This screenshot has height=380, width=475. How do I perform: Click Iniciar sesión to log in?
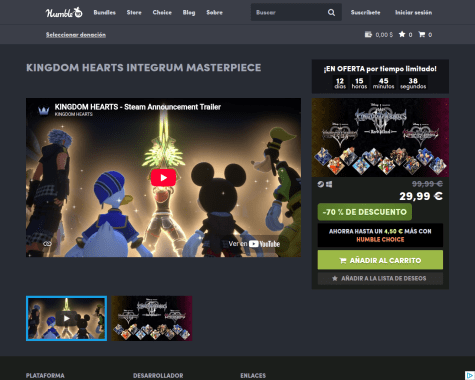pos(413,12)
